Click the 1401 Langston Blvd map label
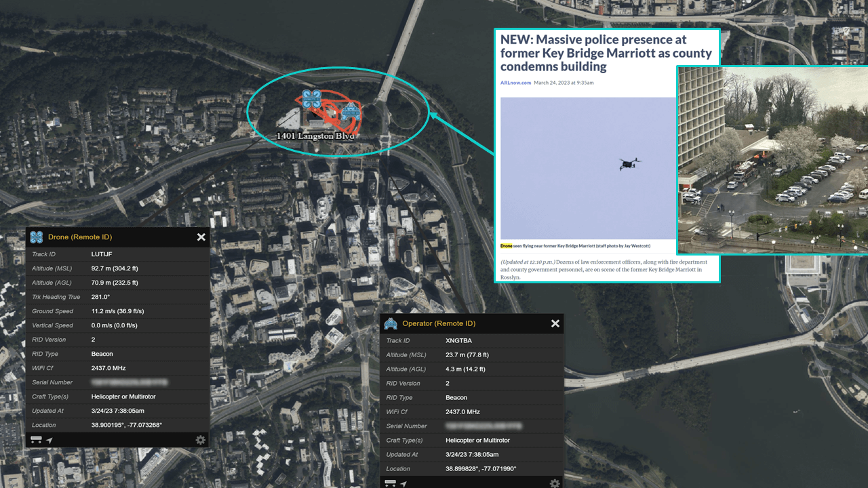 pos(315,136)
